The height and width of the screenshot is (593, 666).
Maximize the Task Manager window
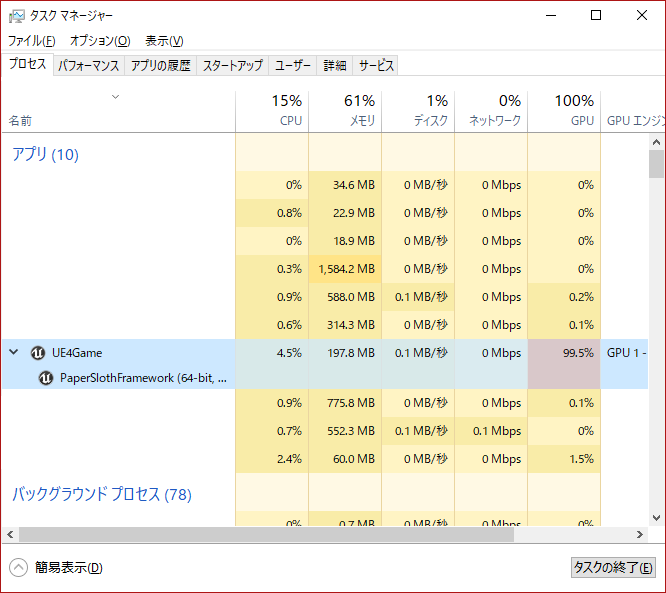click(x=596, y=16)
